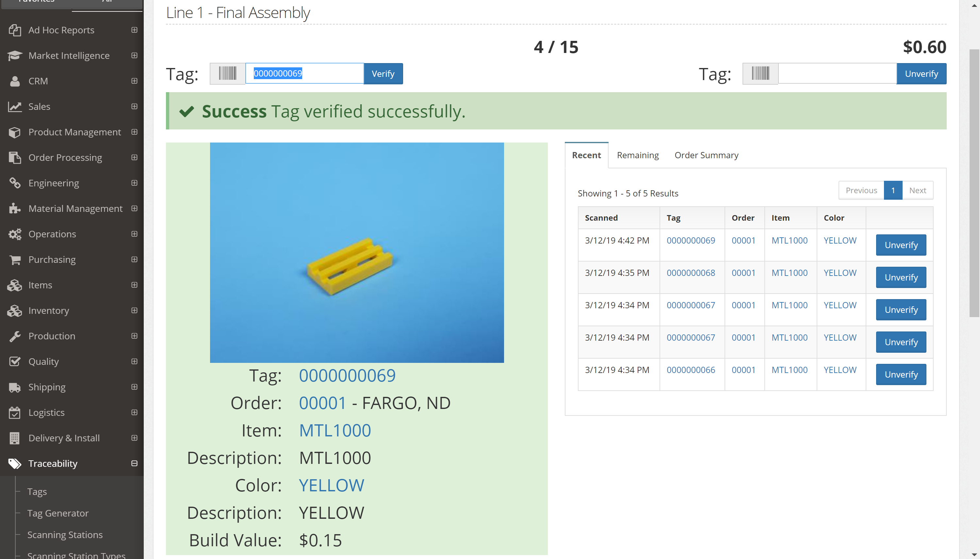Click the Previous pagination button
Screen dimensions: 980x559
861,191
